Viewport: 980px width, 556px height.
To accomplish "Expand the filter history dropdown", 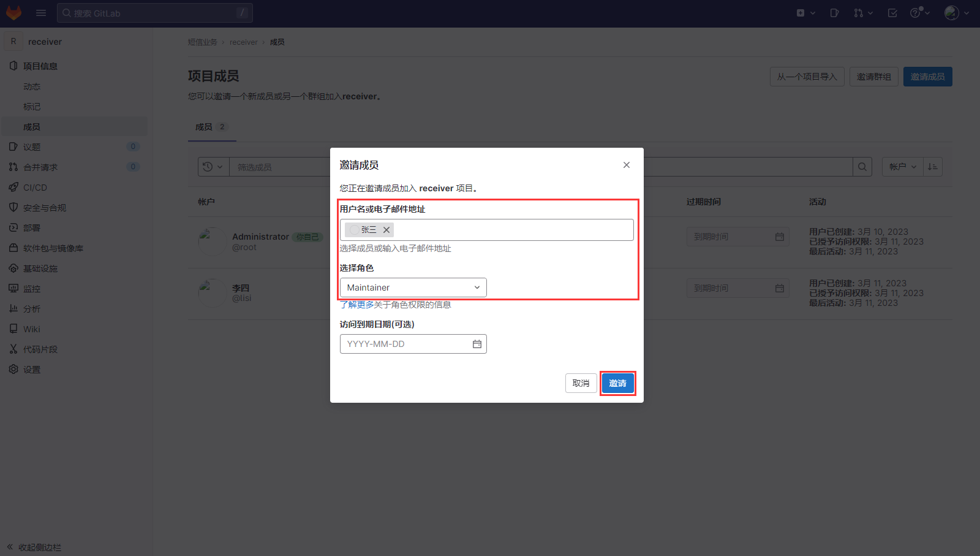I will [x=213, y=167].
